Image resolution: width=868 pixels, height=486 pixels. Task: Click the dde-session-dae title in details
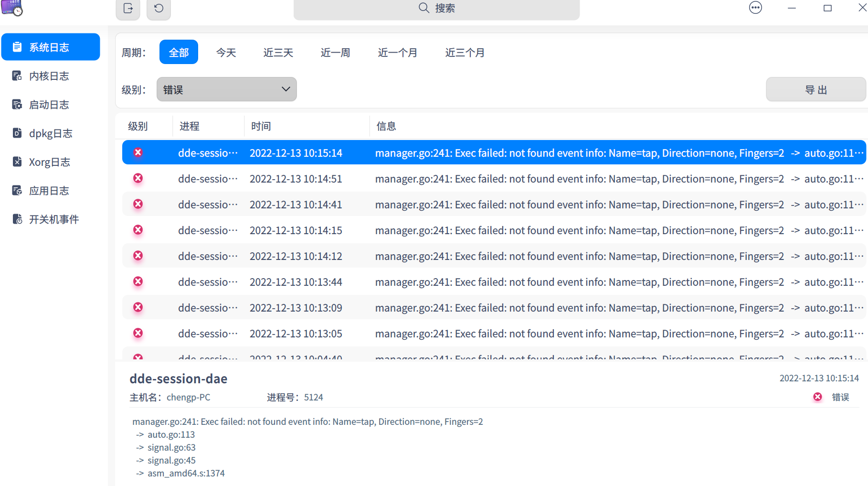click(x=179, y=378)
